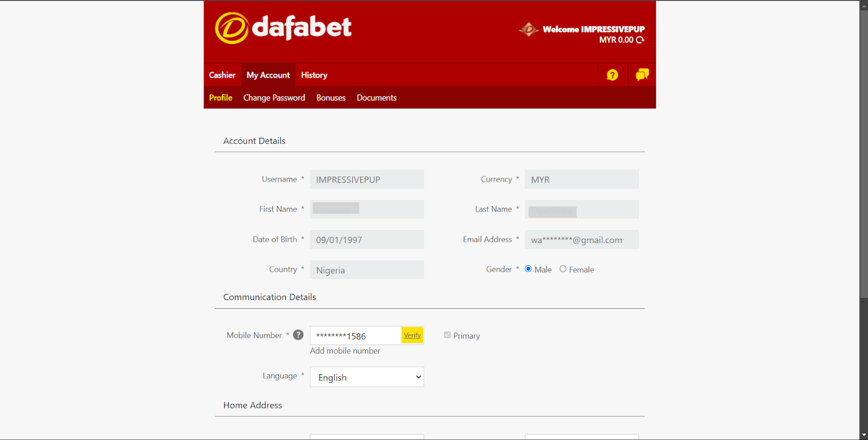
Task: Open the Cashier menu
Action: click(x=222, y=75)
